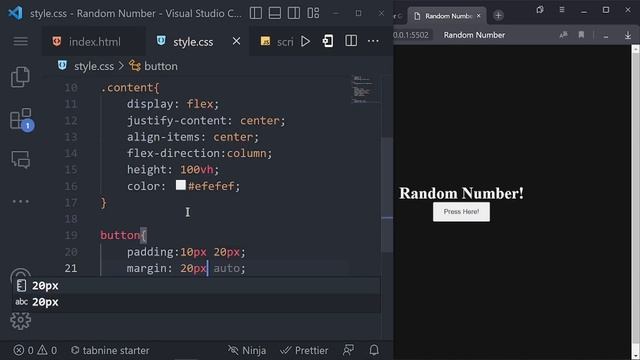
Task: Click the .content selector on line 10
Action: coord(130,87)
